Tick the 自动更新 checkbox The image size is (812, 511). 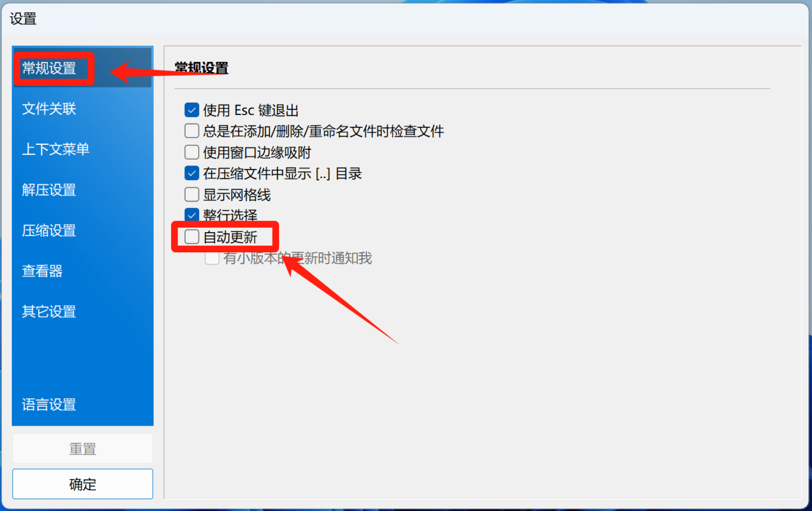(192, 237)
